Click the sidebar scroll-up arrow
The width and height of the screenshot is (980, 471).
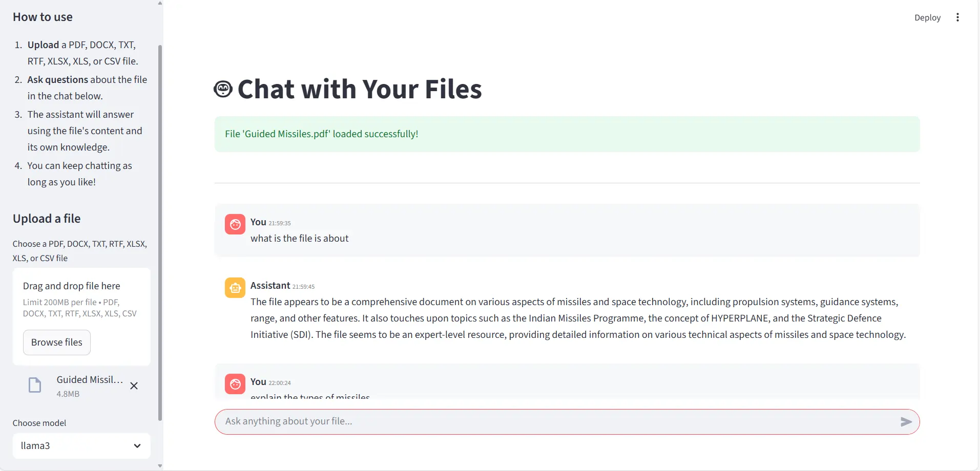click(160, 3)
